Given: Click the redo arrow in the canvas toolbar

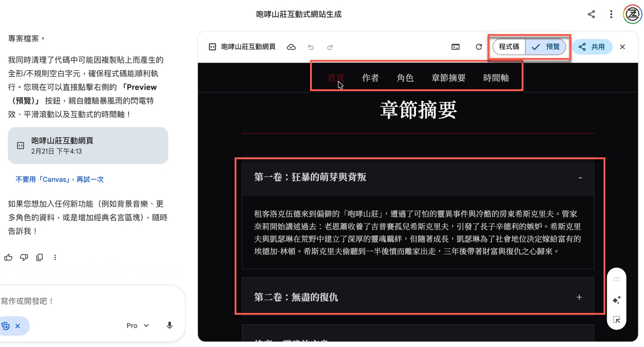Looking at the screenshot, I should click(330, 47).
